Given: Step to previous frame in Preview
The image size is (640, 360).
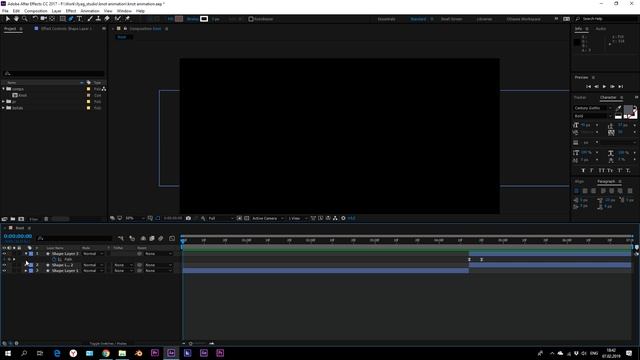Looking at the screenshot, I should (x=596, y=87).
